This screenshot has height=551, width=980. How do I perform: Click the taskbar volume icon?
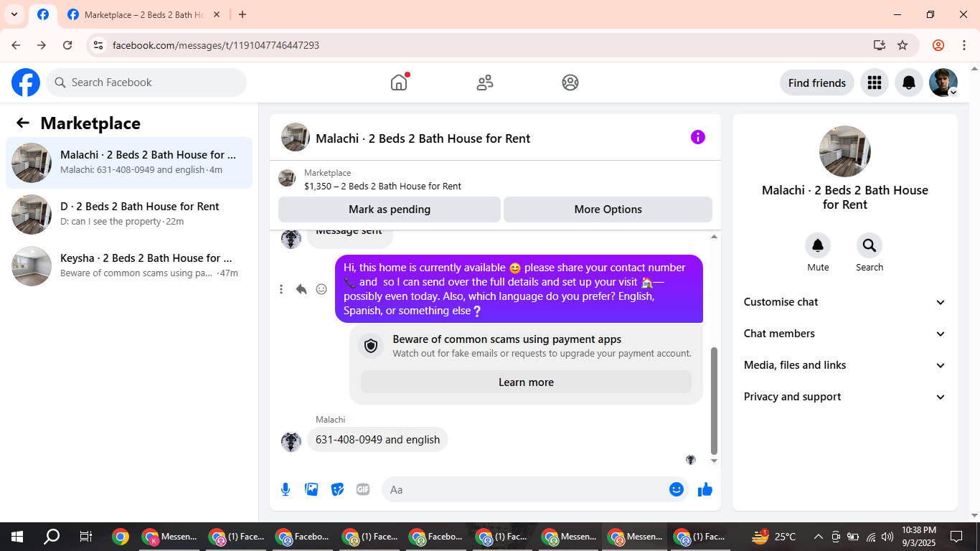pos(887,537)
